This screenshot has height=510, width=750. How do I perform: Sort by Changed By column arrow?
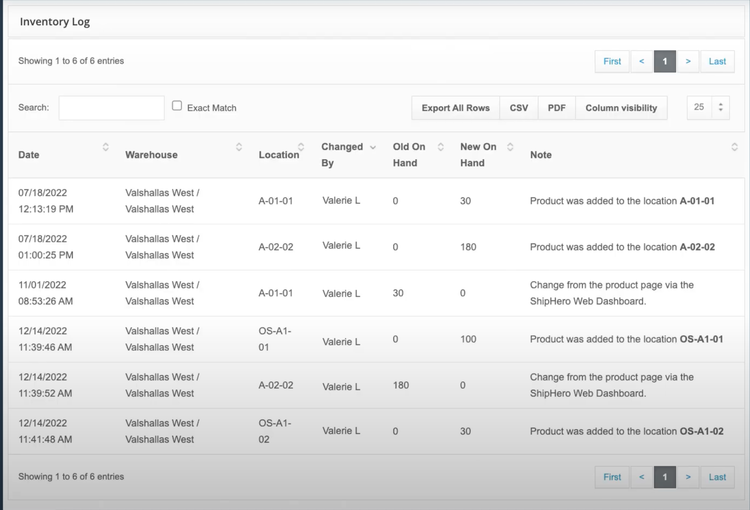pos(373,147)
